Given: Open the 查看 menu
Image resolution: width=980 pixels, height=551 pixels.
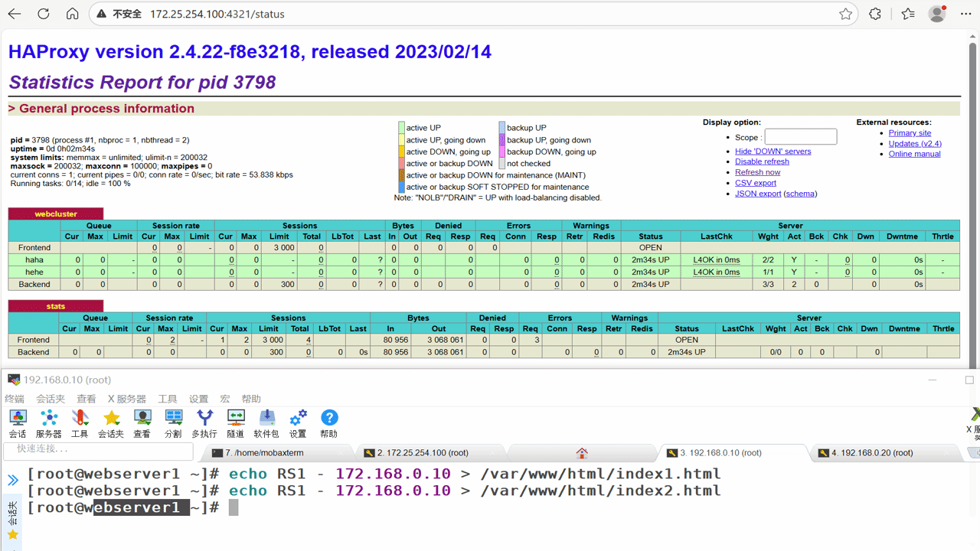Looking at the screenshot, I should point(87,399).
